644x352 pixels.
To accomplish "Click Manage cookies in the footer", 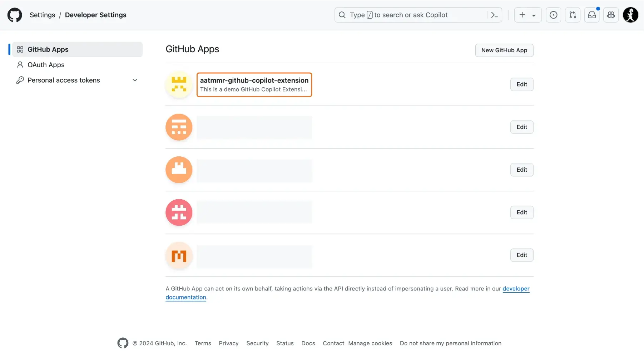I will (370, 343).
